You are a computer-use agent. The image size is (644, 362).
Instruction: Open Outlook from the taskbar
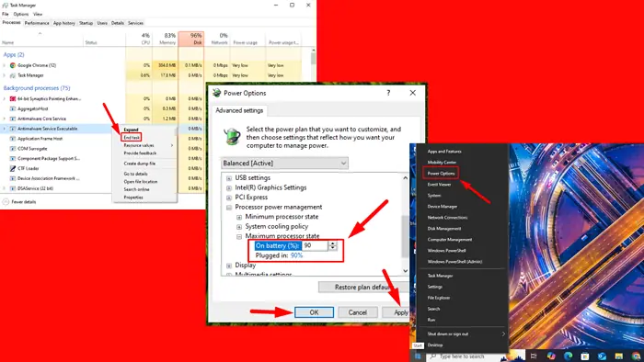point(602,356)
